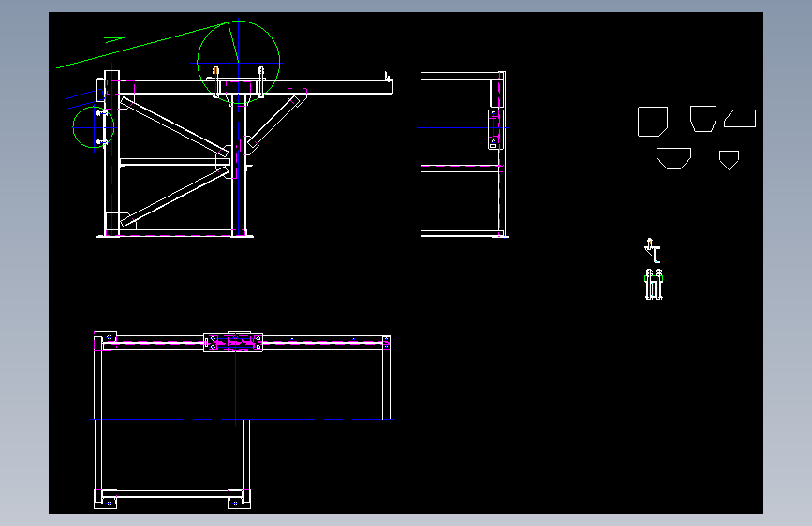Click the bottom-left foot plate in the plan view
812x526 pixels.
(105, 499)
